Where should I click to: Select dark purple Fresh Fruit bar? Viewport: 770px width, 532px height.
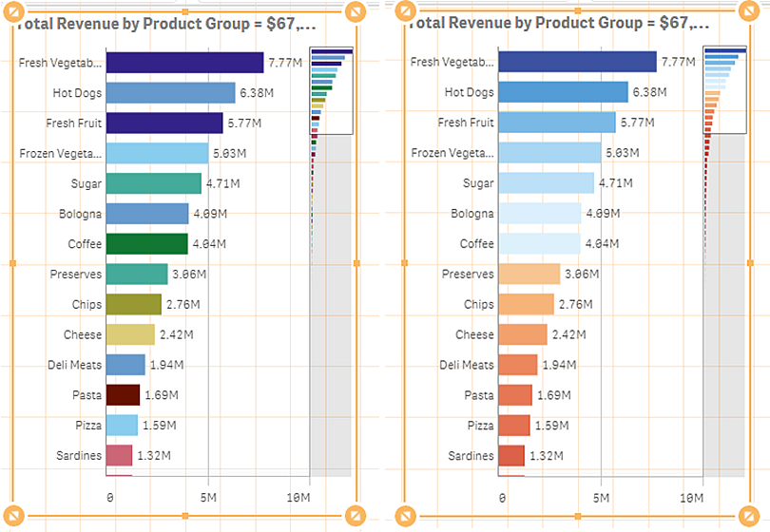click(164, 123)
